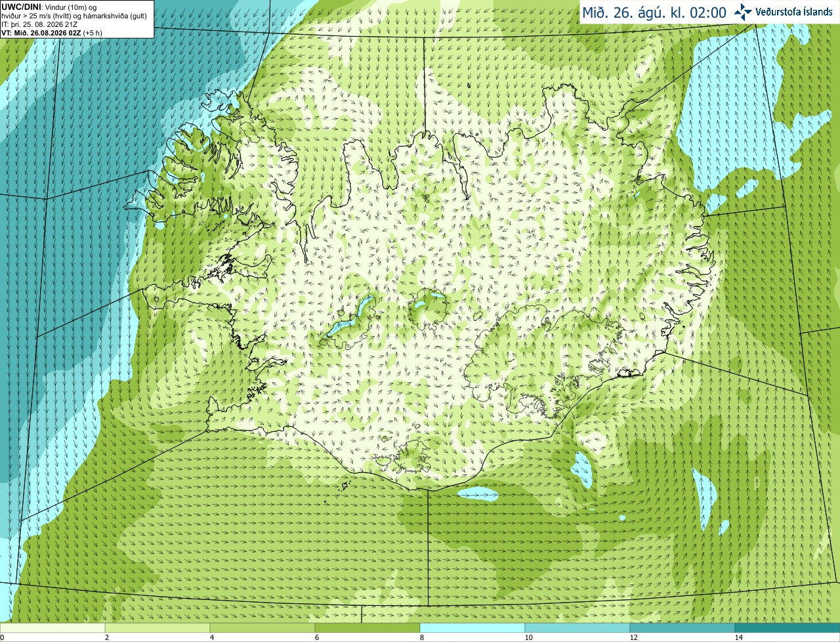Pick the 6–8 m/s darker green legend swatch
The image size is (840, 642).
367,628
